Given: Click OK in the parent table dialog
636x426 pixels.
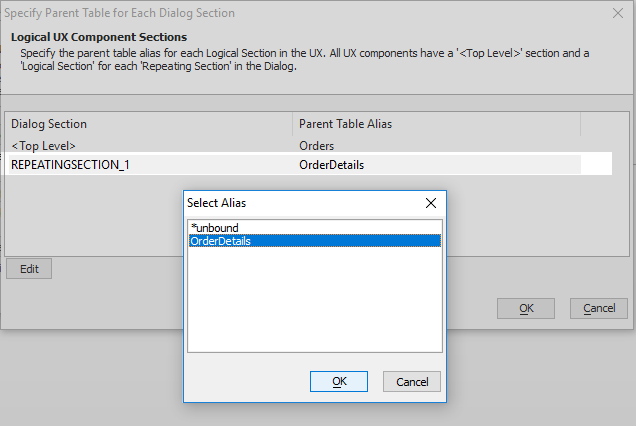Looking at the screenshot, I should point(526,308).
